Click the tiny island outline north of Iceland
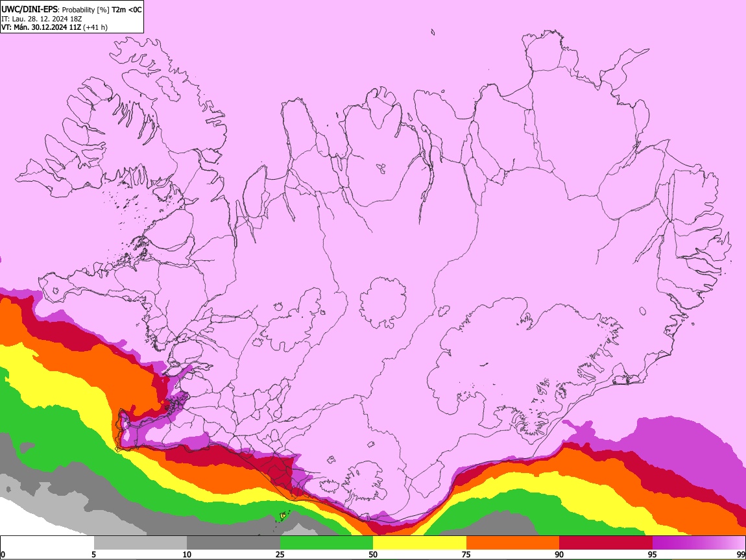The height and width of the screenshot is (560, 746). coord(433,32)
